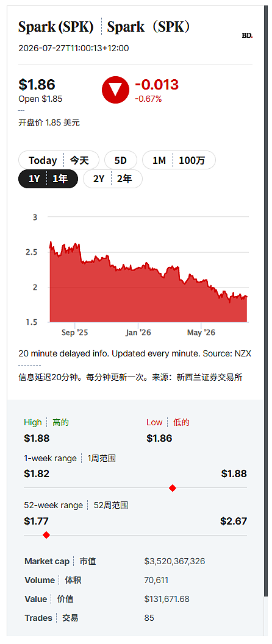Image resolution: width=272 pixels, height=644 pixels.
Task: Click the Jan '26 axis label on chart
Action: 138,332
